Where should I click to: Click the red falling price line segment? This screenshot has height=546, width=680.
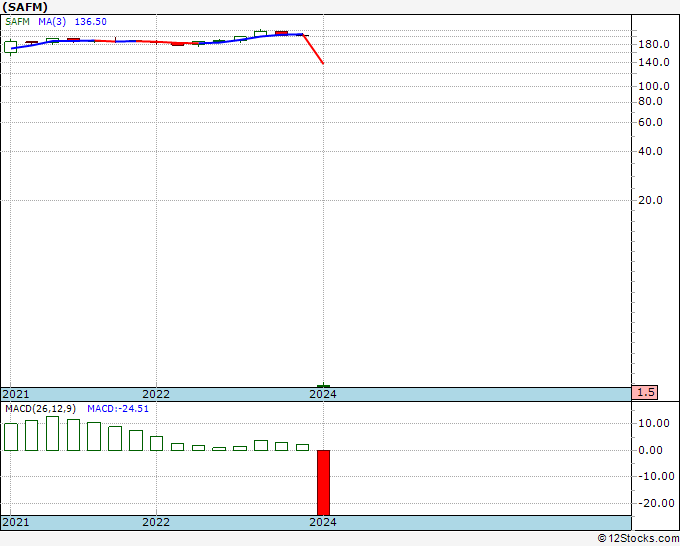(313, 49)
